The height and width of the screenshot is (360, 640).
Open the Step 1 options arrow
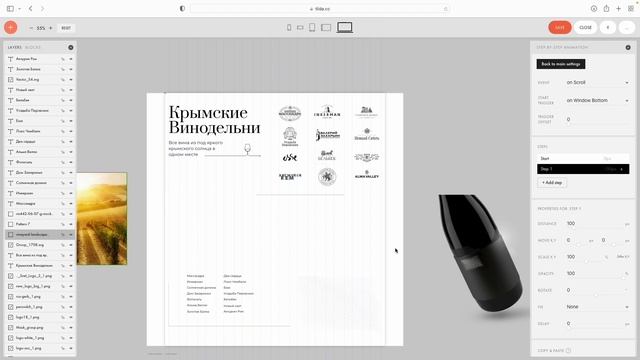coord(622,169)
